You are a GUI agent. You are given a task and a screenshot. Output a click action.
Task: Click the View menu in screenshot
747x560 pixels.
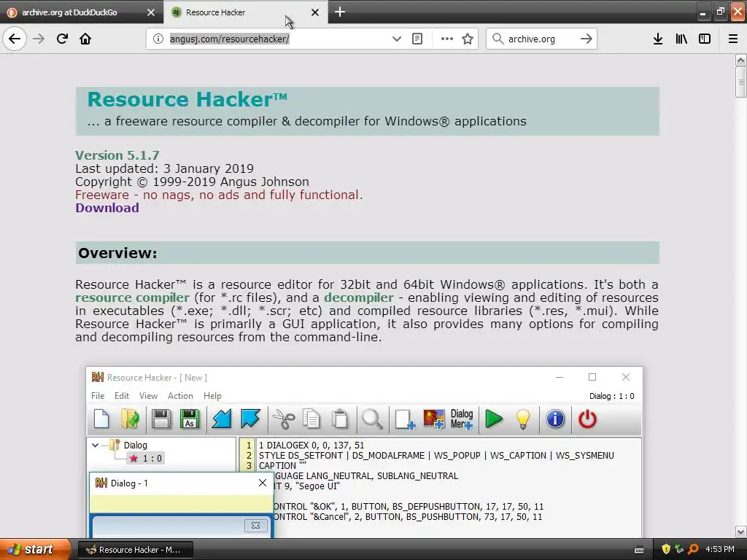[148, 396]
